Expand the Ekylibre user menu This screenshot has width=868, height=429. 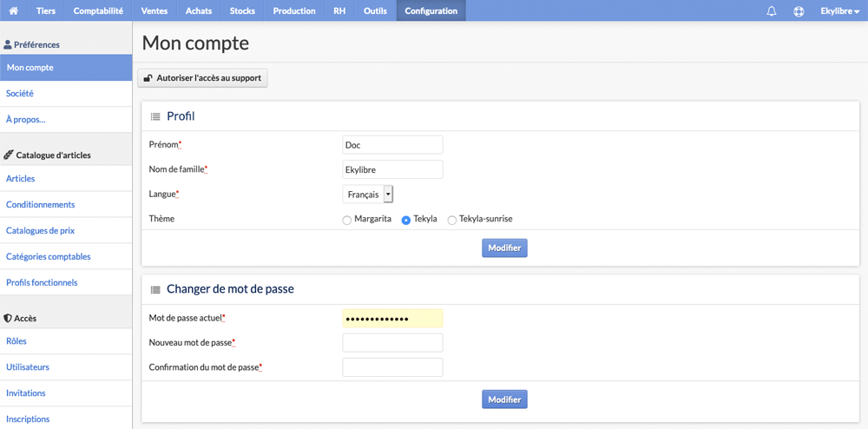[x=839, y=10]
